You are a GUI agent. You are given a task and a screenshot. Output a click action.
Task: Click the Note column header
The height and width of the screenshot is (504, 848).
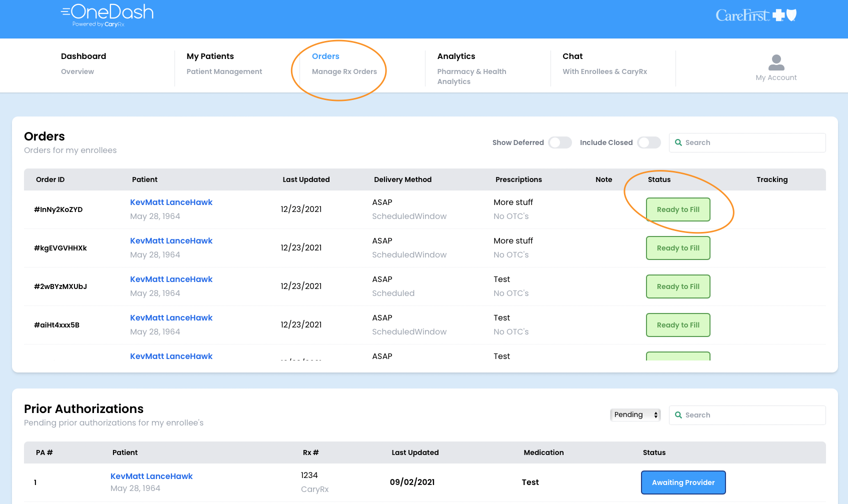(603, 179)
